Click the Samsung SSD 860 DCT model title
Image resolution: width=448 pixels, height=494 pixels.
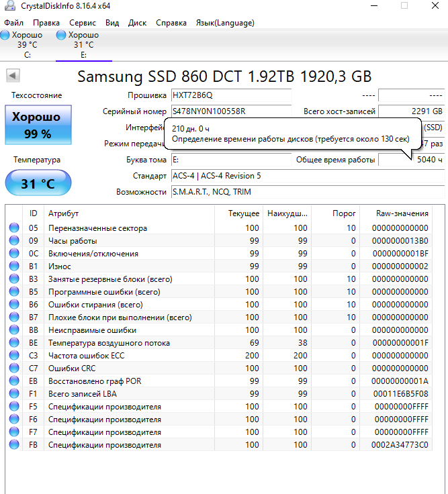(224, 77)
